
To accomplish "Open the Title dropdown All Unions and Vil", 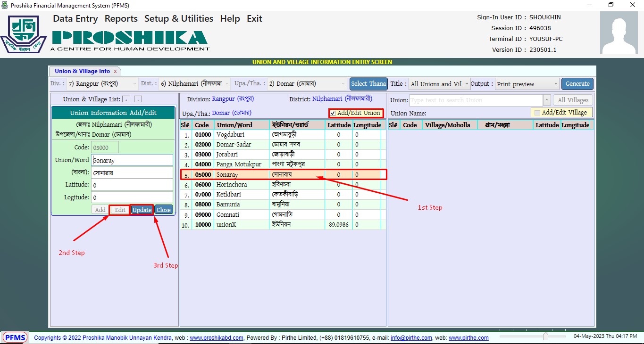I will point(439,84).
